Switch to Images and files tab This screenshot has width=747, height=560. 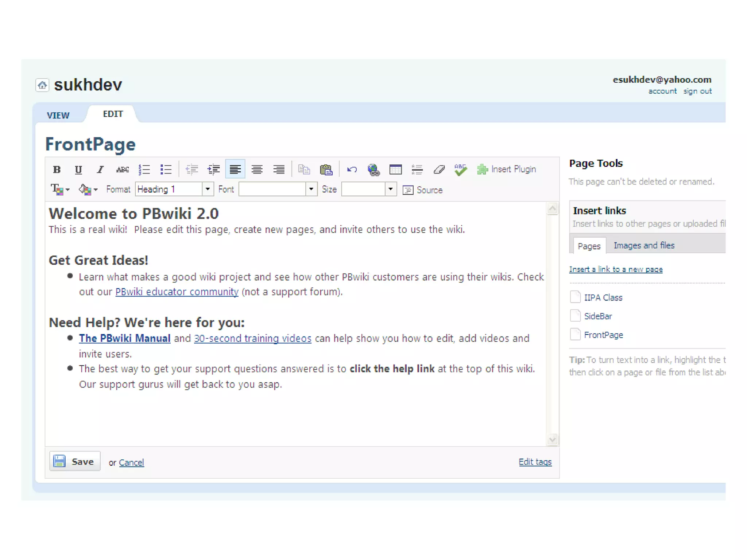point(644,245)
